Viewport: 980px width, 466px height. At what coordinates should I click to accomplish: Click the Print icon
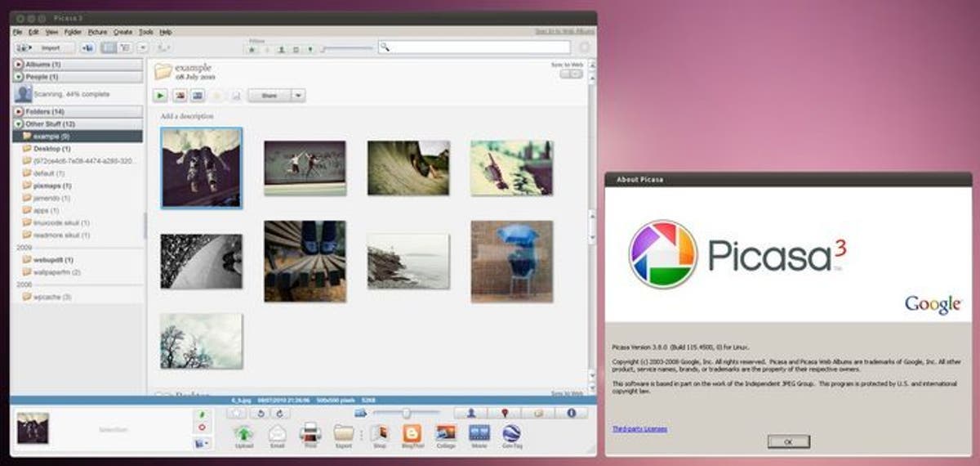(x=310, y=433)
